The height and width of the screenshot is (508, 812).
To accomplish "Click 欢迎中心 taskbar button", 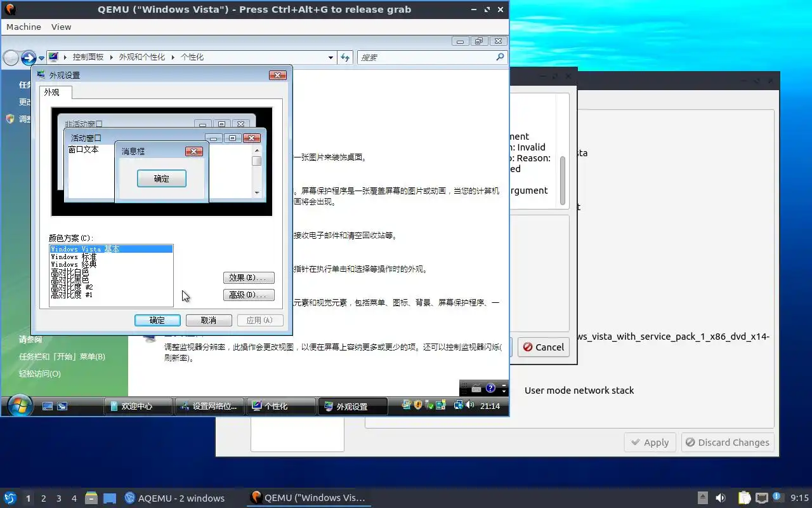I will (x=138, y=406).
